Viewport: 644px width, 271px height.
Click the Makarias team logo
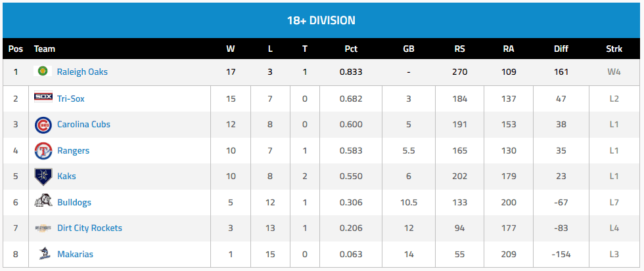(x=43, y=254)
